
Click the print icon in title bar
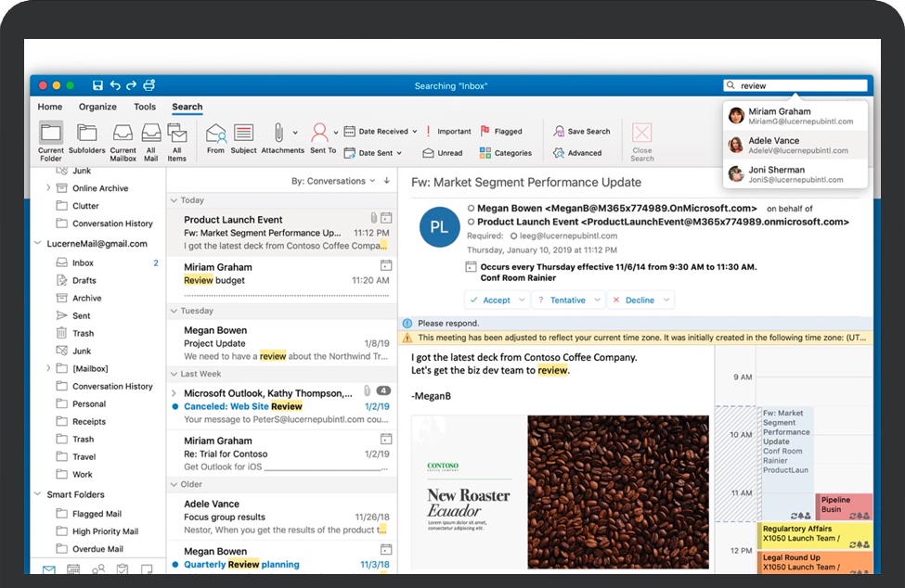click(149, 85)
